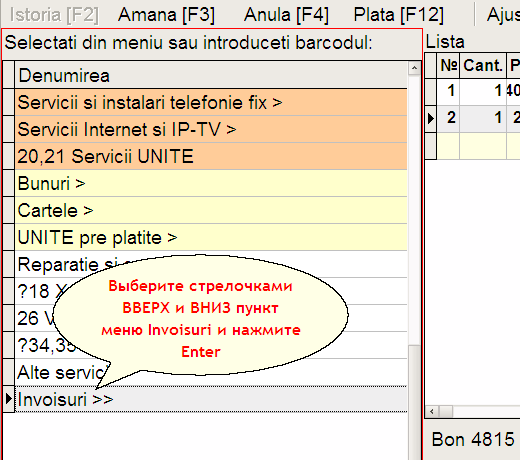Click quantity cell of Lista row 1
The width and height of the screenshot is (520, 460).
pyautogui.click(x=483, y=92)
